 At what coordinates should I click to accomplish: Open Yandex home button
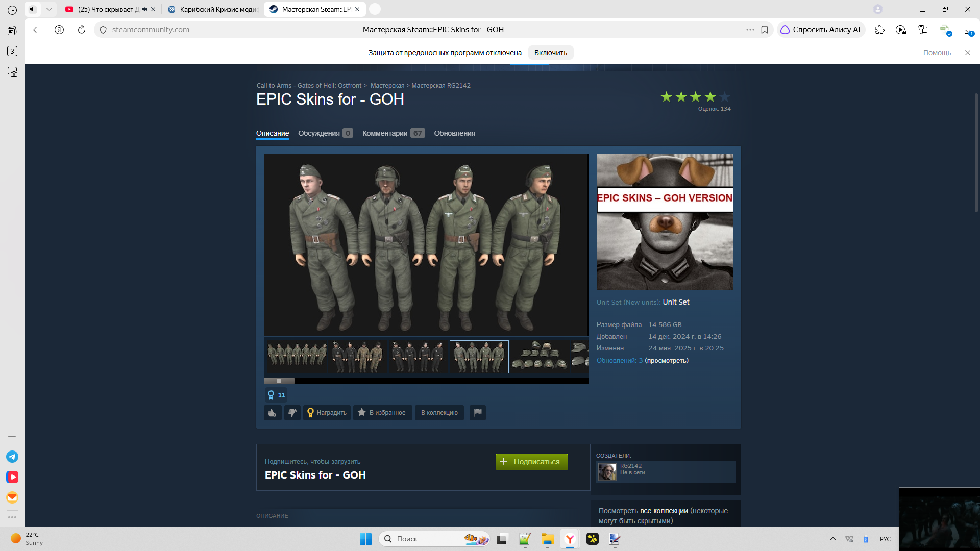click(59, 30)
